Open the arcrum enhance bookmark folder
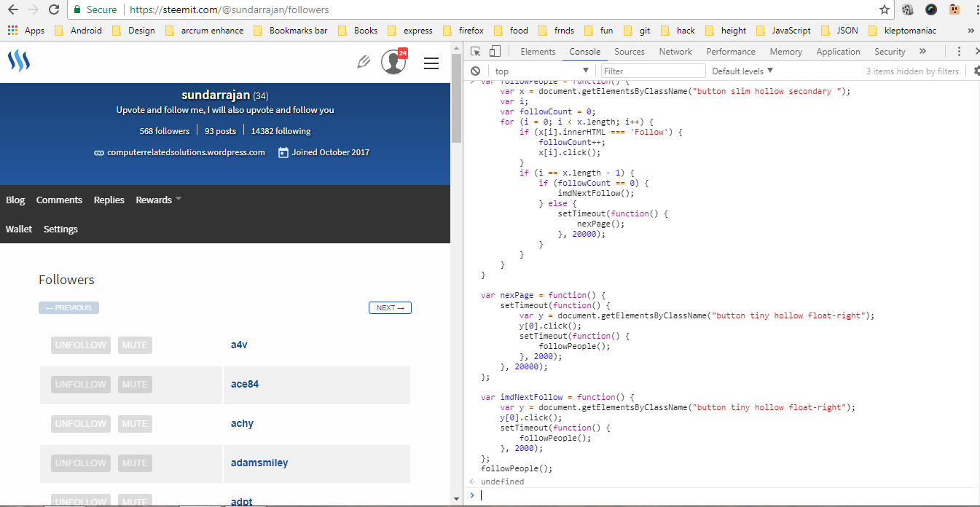The image size is (980, 507). point(204,31)
